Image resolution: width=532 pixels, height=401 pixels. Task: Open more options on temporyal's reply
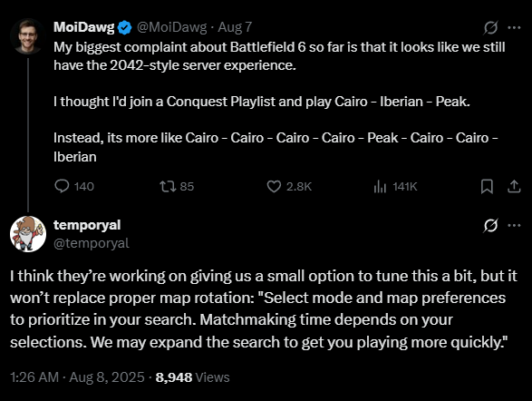pos(514,225)
